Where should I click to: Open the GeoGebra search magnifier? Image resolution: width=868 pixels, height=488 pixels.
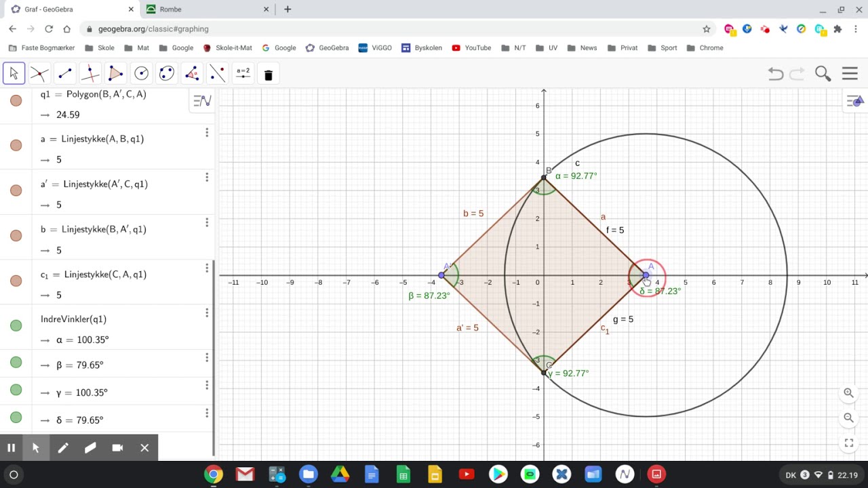point(823,74)
